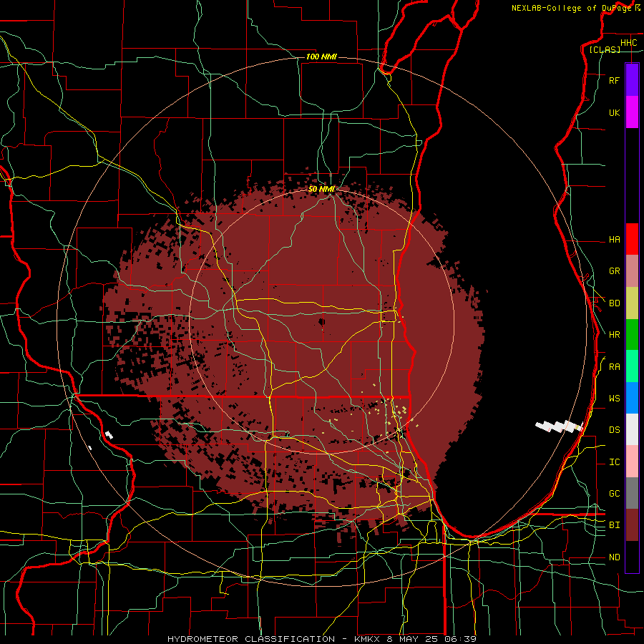
Task: Select the dusty pink GR legend swatch
Action: tap(632, 271)
